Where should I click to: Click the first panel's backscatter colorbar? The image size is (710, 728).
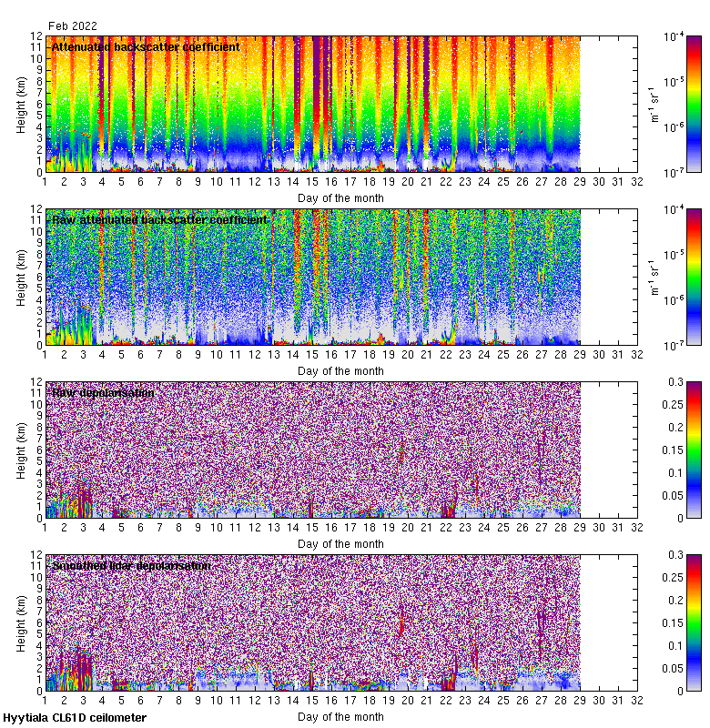694,104
